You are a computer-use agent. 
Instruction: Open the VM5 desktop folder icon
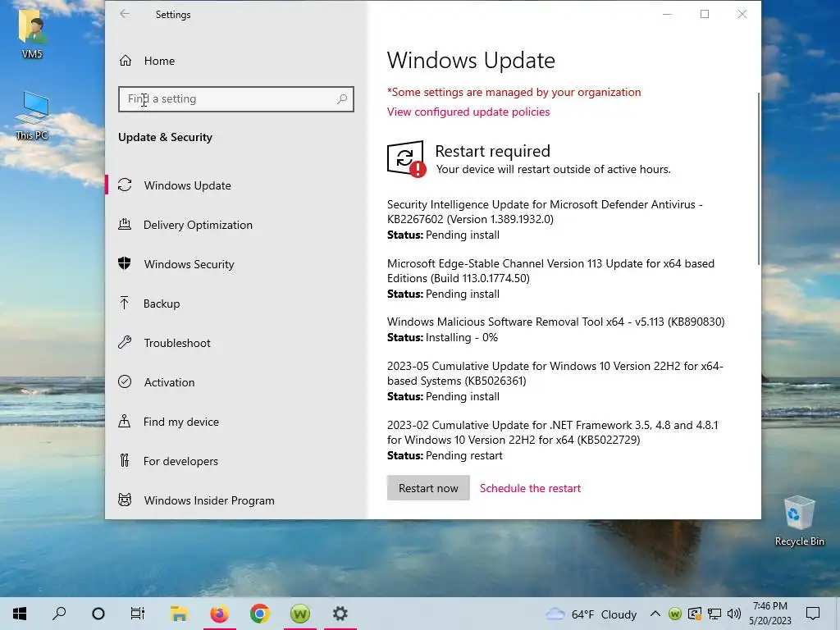32,34
